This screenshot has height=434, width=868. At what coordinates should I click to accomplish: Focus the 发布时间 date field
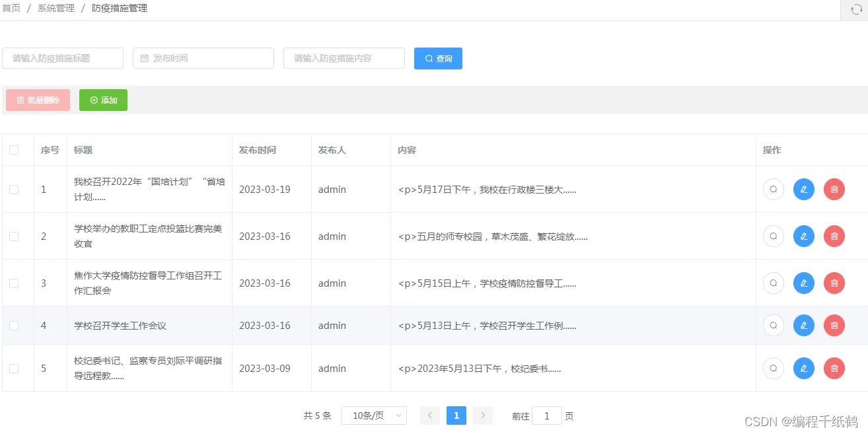tap(203, 58)
